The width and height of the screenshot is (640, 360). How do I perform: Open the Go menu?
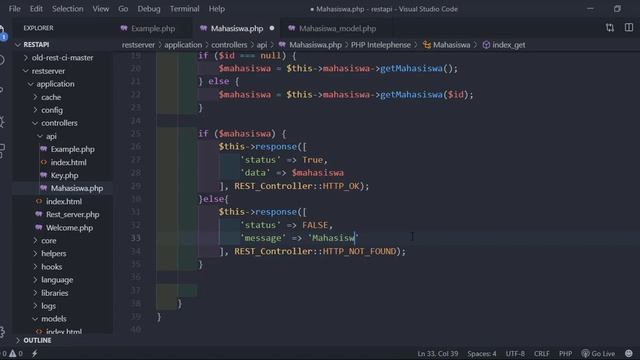[123, 9]
